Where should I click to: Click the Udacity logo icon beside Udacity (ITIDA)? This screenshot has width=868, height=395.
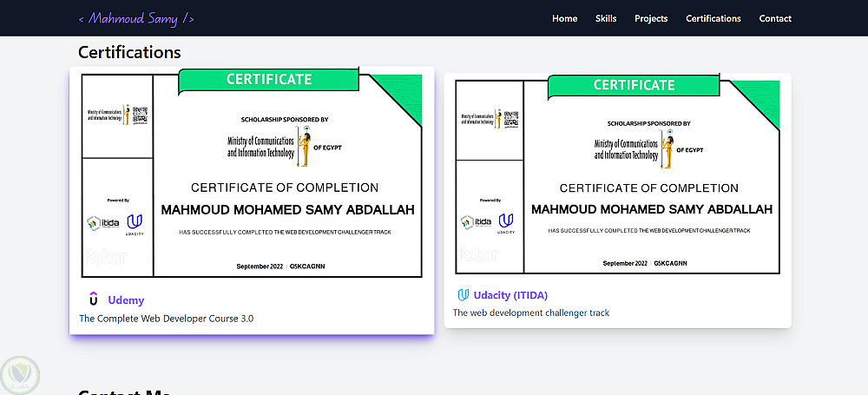(x=464, y=294)
